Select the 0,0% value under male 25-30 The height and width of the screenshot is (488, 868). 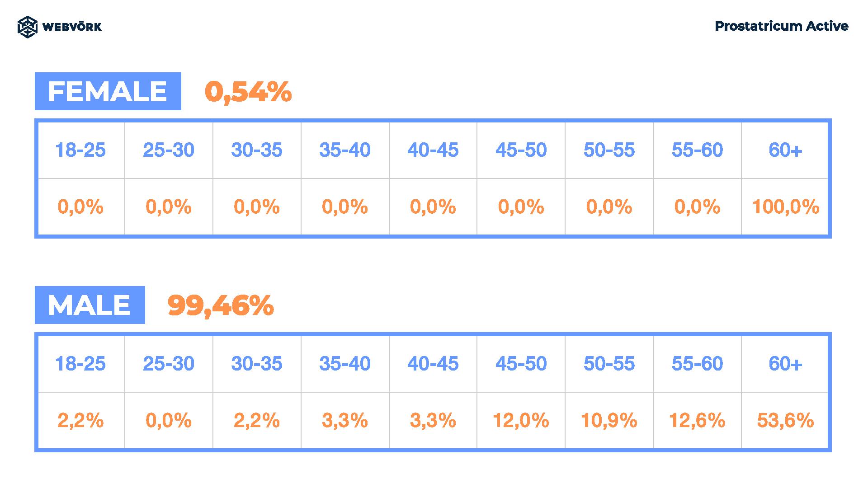[x=169, y=421]
